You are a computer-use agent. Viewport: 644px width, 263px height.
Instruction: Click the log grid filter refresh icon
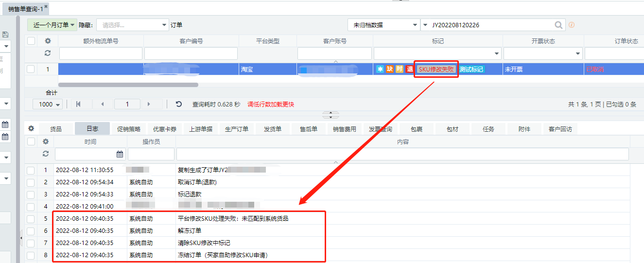click(46, 154)
